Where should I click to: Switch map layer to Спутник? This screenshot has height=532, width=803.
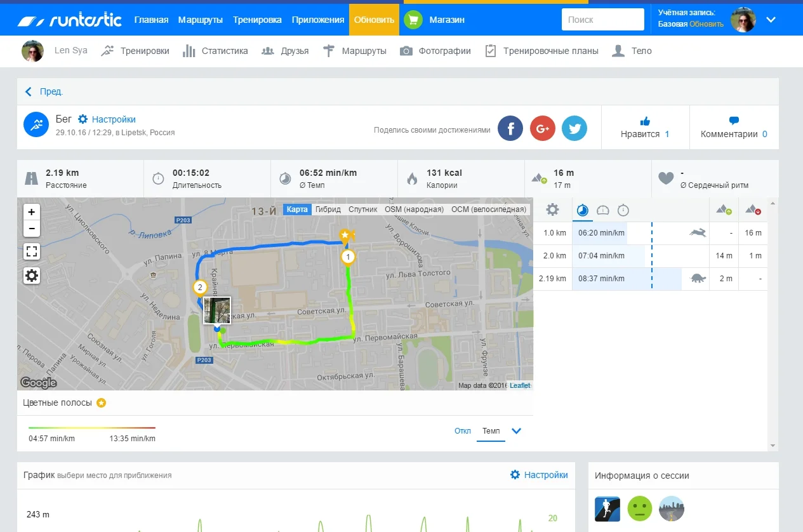362,209
